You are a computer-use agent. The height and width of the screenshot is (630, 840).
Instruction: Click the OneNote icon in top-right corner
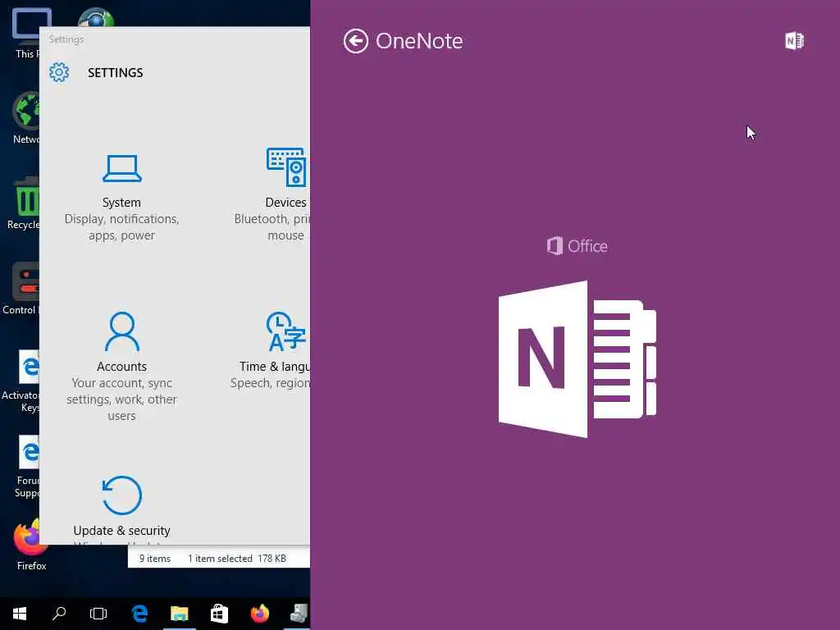(794, 41)
